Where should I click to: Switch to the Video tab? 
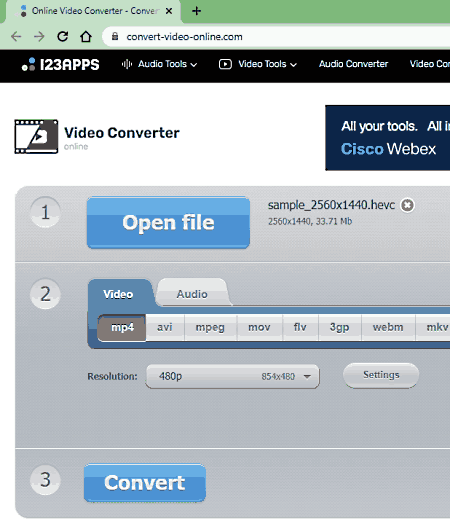pos(118,294)
